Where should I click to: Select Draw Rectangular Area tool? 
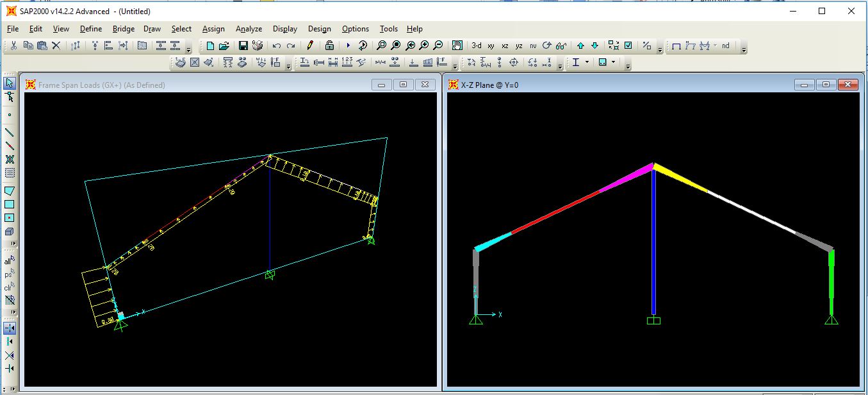tap(10, 204)
